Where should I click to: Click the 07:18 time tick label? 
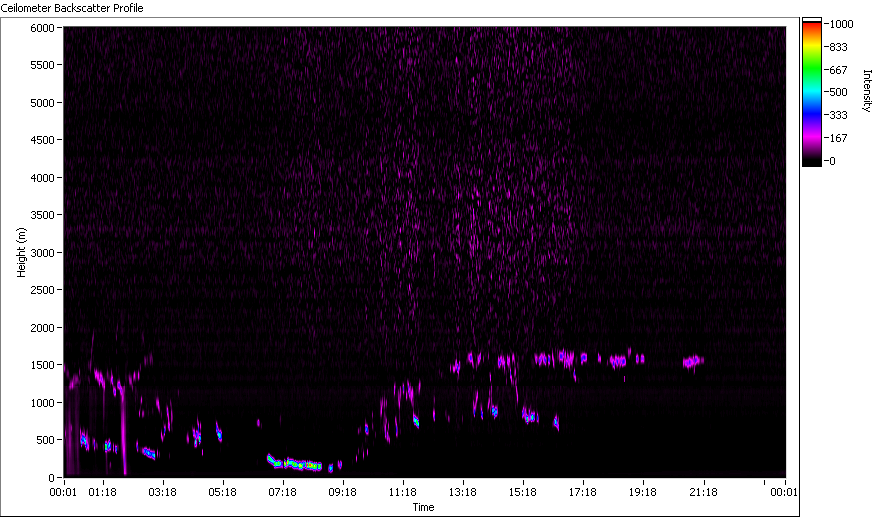pyautogui.click(x=283, y=492)
